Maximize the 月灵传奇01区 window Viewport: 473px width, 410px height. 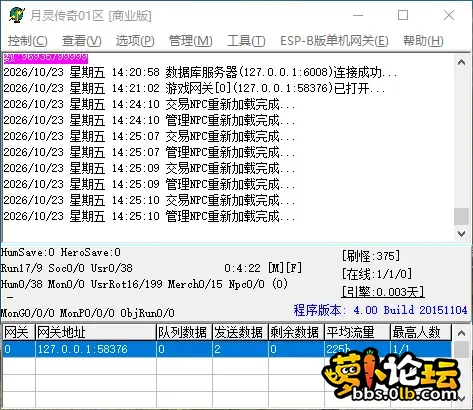(x=403, y=15)
